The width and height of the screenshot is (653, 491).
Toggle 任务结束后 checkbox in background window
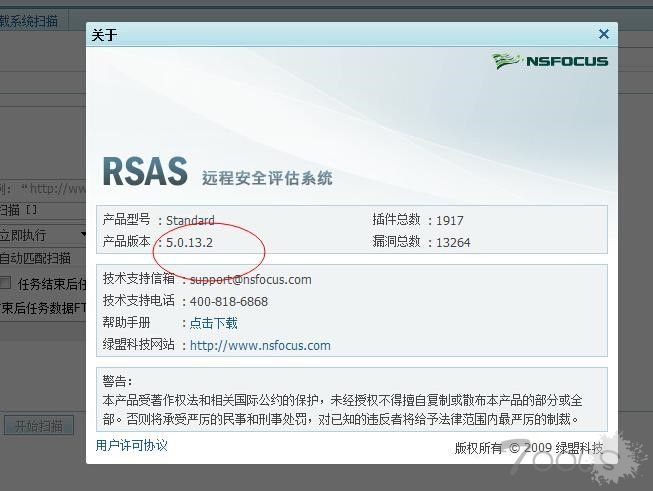tap(5, 283)
